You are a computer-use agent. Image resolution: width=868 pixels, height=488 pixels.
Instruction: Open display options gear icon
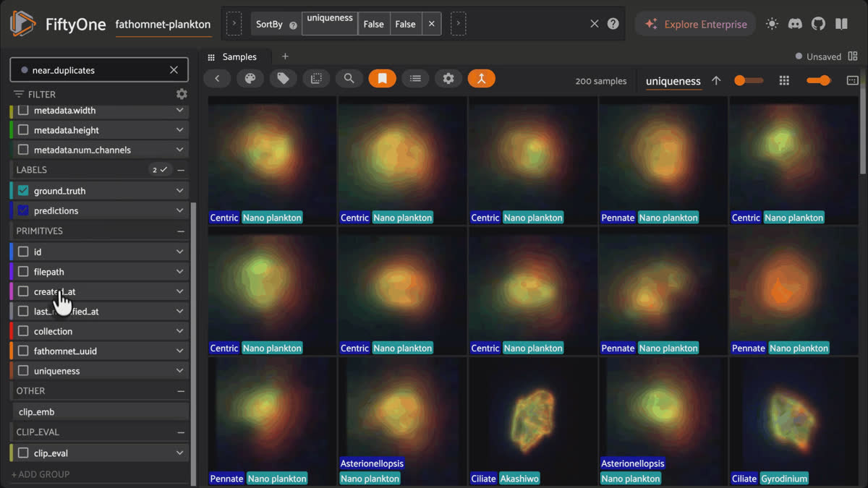[x=448, y=79]
